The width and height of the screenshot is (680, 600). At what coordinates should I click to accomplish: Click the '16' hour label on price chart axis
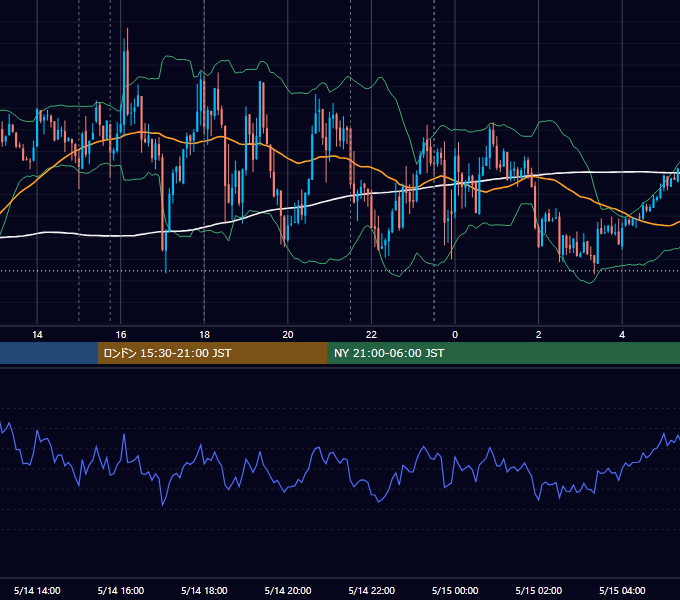pyautogui.click(x=121, y=335)
